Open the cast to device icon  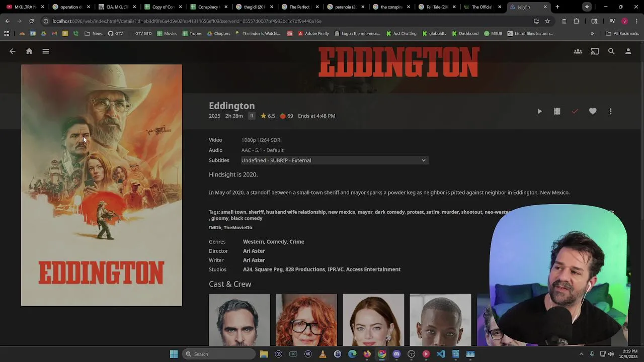pyautogui.click(x=595, y=51)
